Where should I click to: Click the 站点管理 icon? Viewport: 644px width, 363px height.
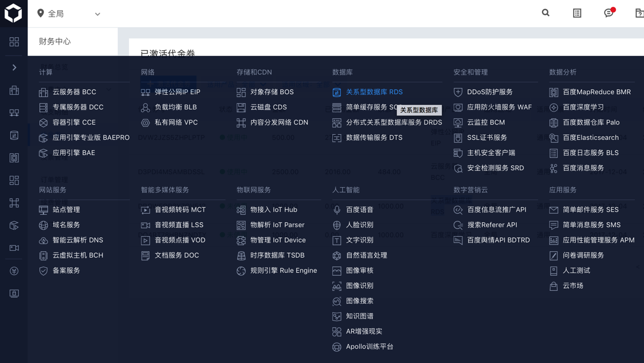[43, 210]
